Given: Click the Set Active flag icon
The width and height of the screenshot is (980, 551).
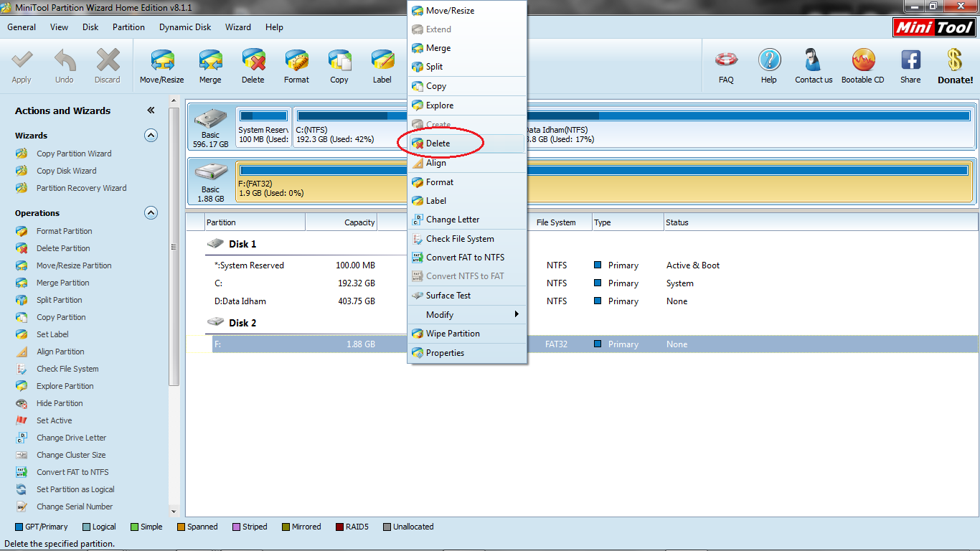Looking at the screenshot, I should [x=22, y=420].
